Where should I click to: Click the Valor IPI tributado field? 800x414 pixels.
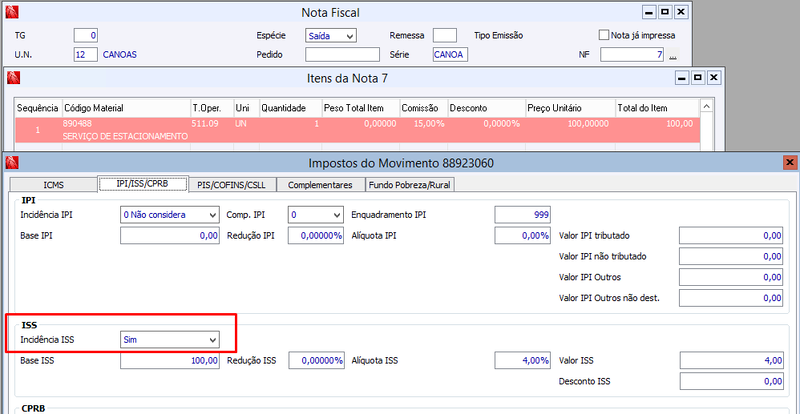731,235
